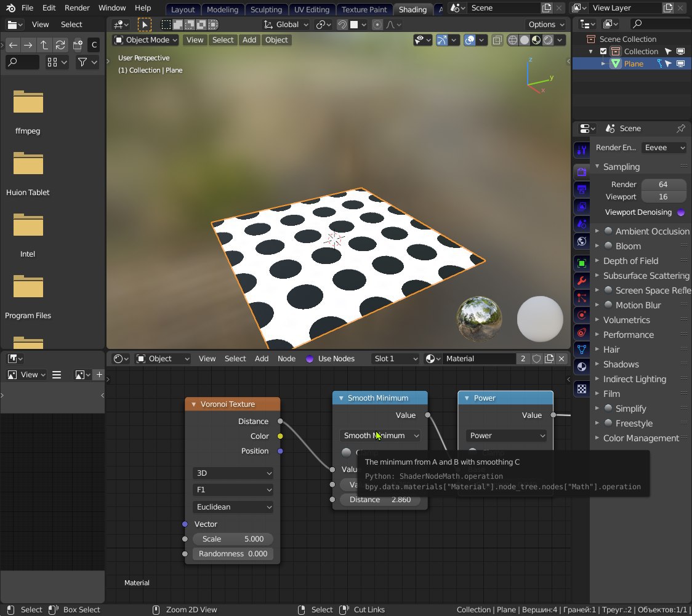Toggle X-ray view in 3D viewport
Image resolution: width=692 pixels, height=616 pixels.
497,40
